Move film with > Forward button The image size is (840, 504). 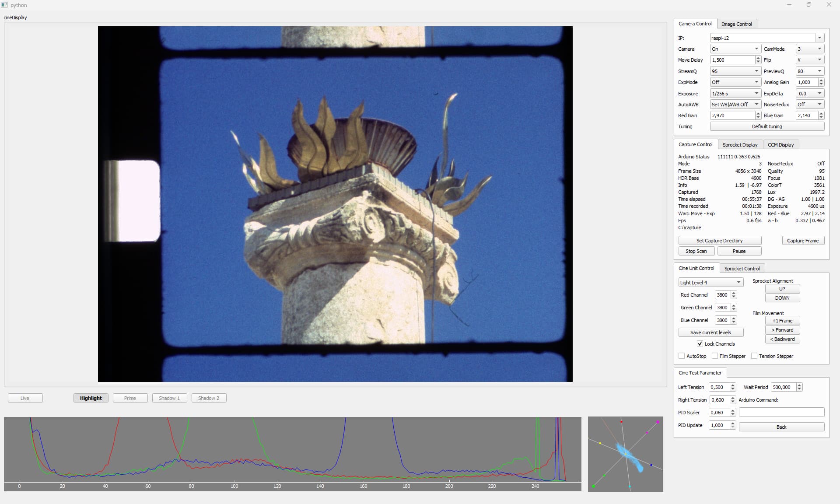[x=782, y=330]
